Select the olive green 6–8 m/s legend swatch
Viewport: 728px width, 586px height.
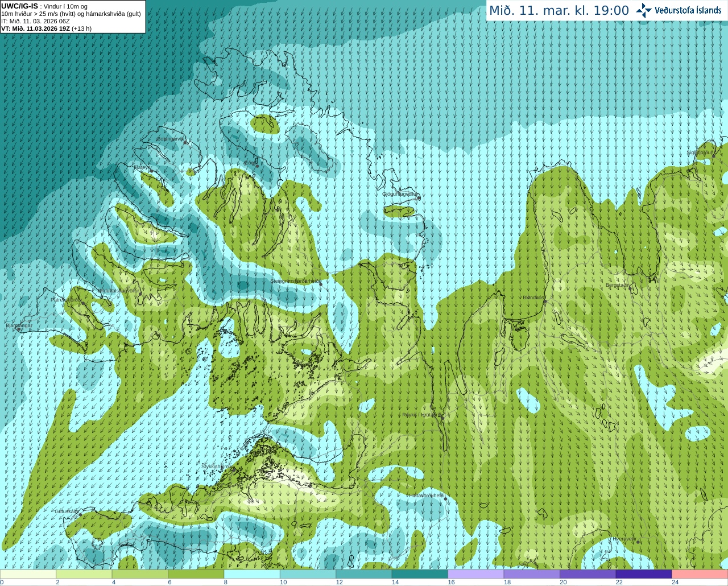[196, 574]
